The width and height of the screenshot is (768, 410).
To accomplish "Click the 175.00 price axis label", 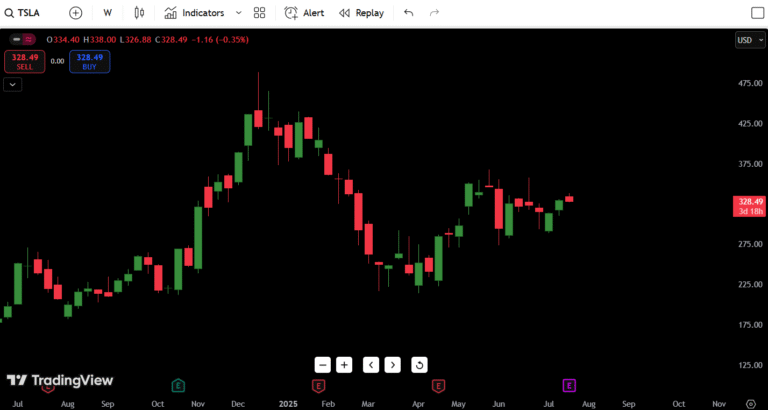I will tap(750, 325).
